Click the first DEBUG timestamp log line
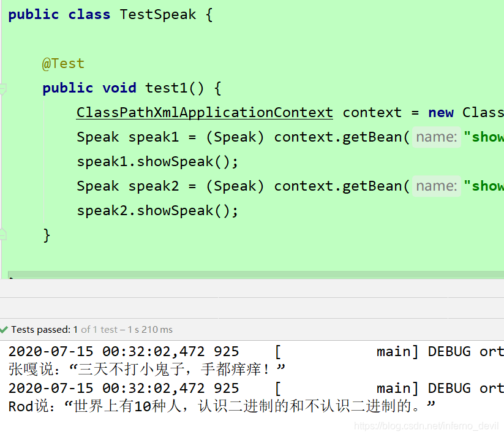Viewport: 504px width, 437px height. (256, 351)
